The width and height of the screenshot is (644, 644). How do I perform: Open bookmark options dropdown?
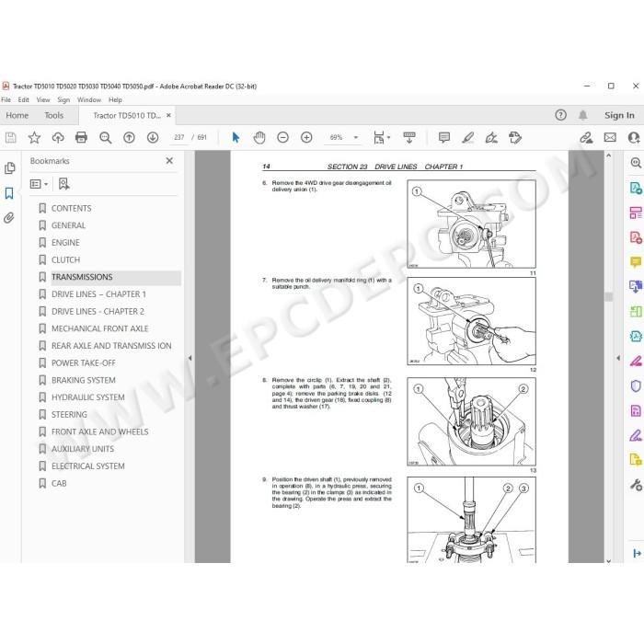tap(39, 184)
